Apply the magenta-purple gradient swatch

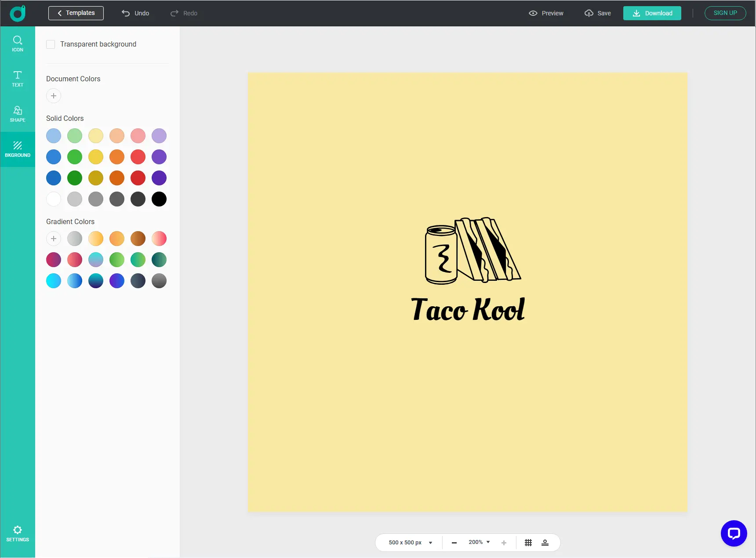coord(54,260)
